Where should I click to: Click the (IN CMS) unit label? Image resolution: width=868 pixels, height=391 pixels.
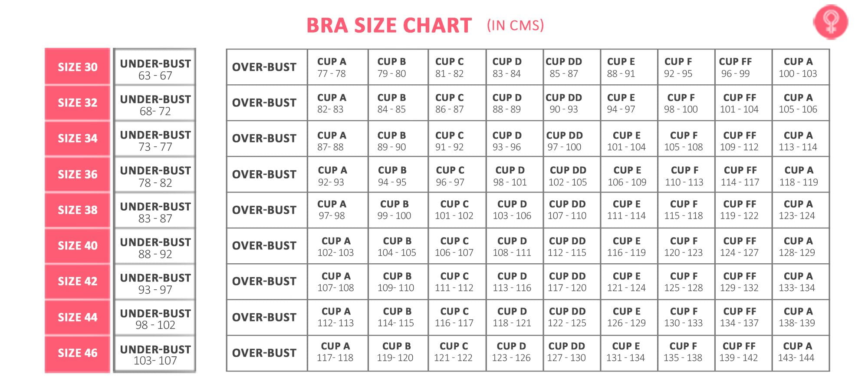tap(515, 25)
